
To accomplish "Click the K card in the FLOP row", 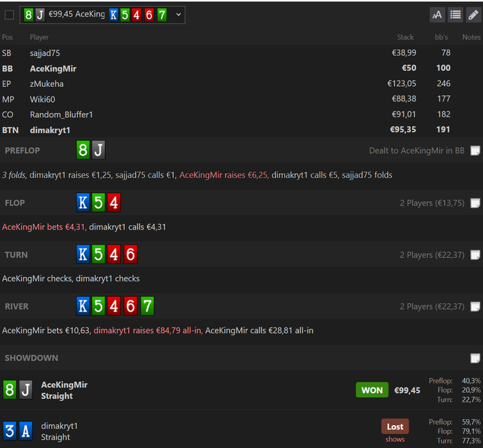I will point(83,202).
